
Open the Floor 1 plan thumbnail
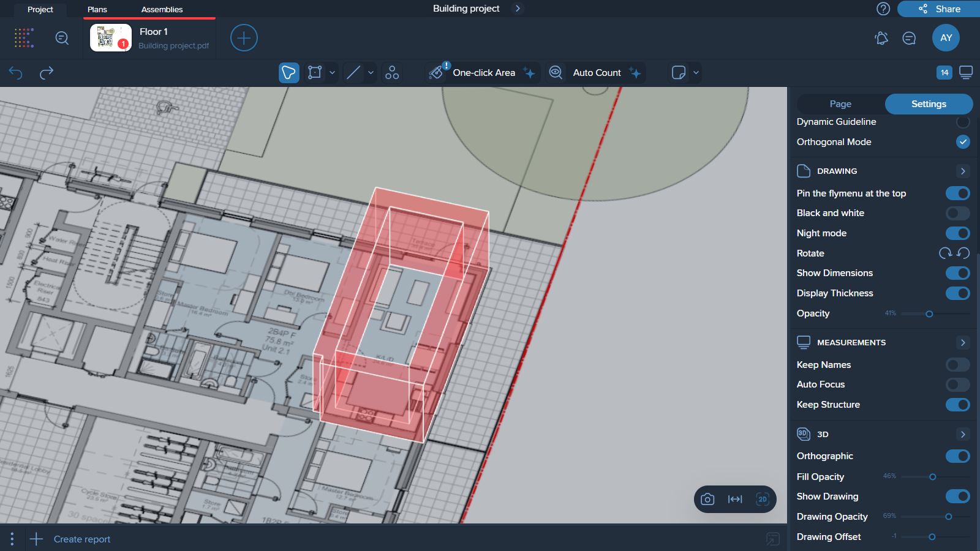pyautogui.click(x=111, y=38)
